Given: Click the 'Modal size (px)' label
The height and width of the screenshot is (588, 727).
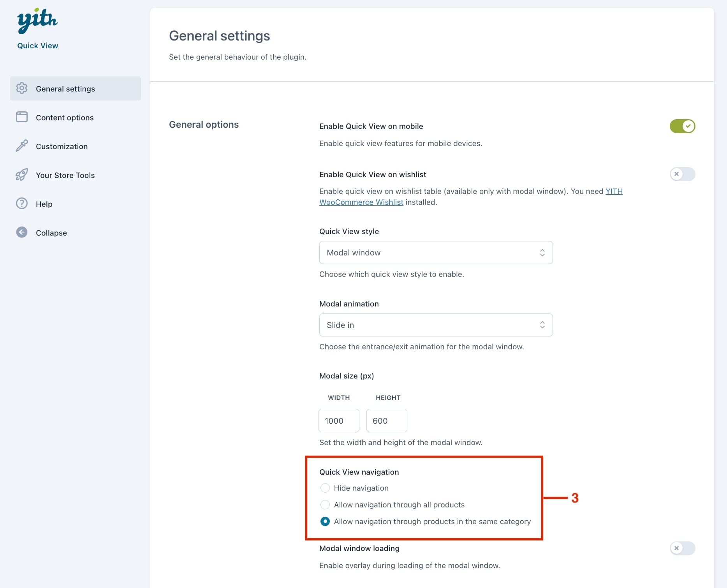Looking at the screenshot, I should point(347,376).
